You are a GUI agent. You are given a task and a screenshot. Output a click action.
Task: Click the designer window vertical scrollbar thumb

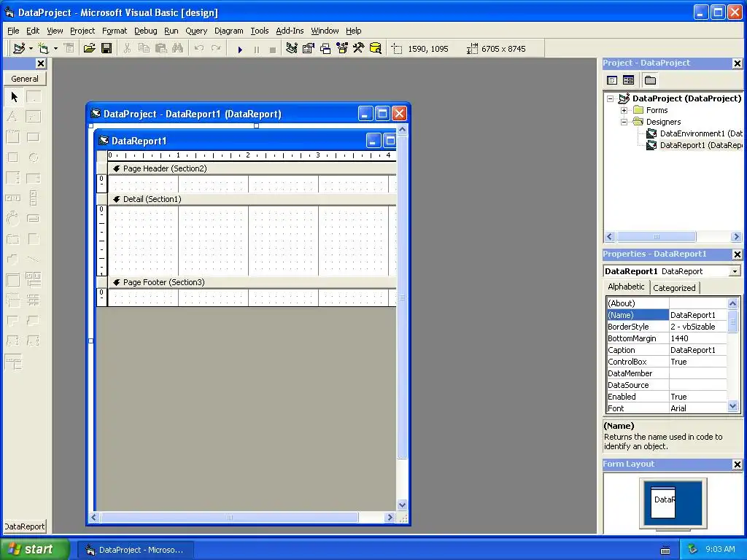pyautogui.click(x=402, y=297)
